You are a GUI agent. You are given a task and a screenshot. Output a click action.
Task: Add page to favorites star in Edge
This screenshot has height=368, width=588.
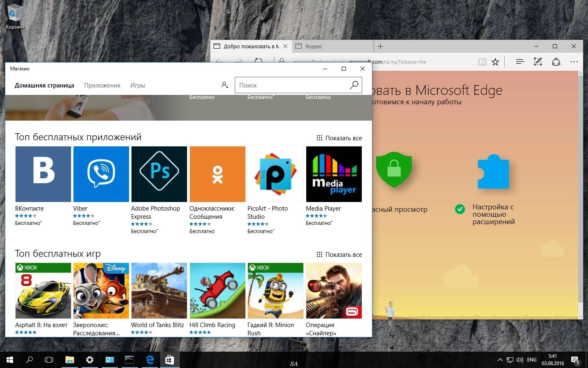(x=495, y=62)
